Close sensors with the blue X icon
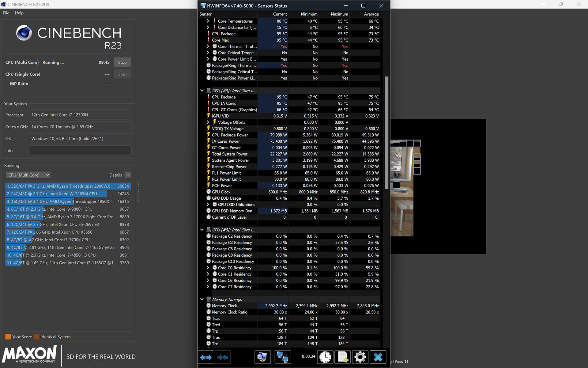 click(x=378, y=357)
